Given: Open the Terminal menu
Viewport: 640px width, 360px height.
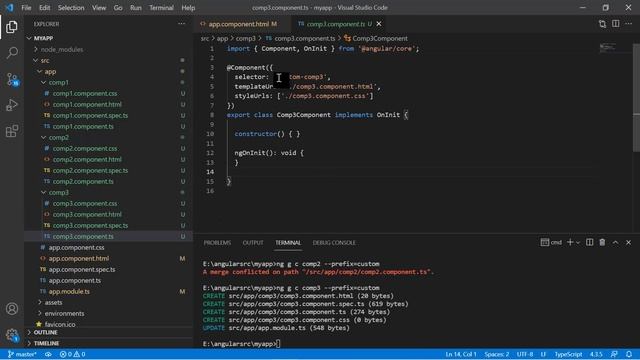Looking at the screenshot, I should pyautogui.click(x=161, y=8).
